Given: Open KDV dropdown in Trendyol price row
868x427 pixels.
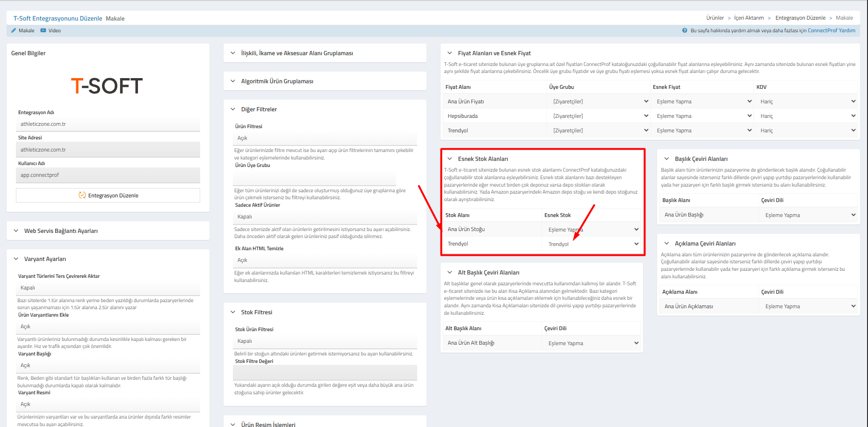Looking at the screenshot, I should coord(806,130).
